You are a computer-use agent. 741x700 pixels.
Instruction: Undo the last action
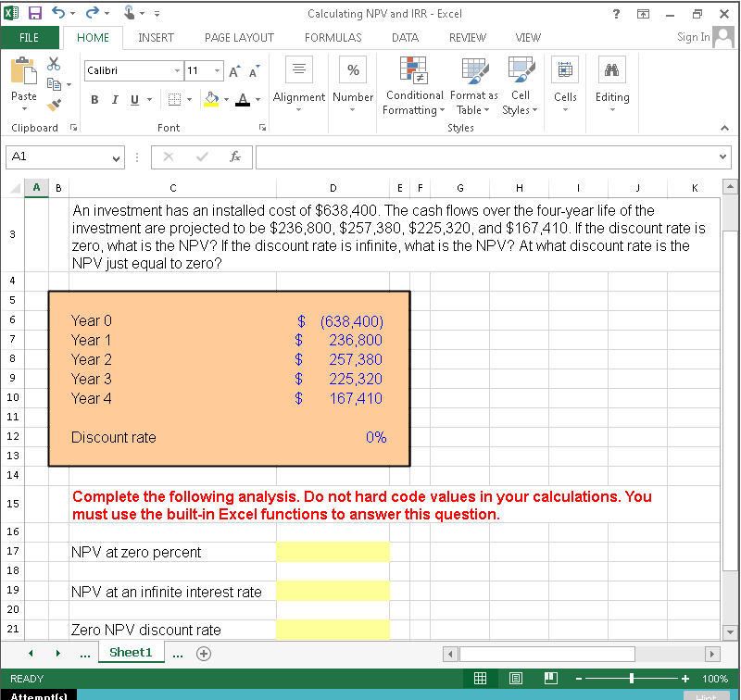58,13
